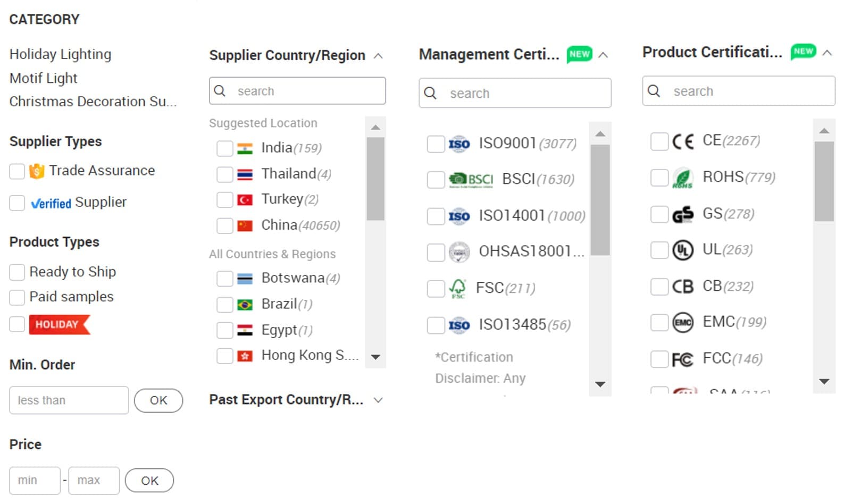Enable the Ready to Ship checkbox
Viewport: 844px width, 504px height.
click(17, 272)
